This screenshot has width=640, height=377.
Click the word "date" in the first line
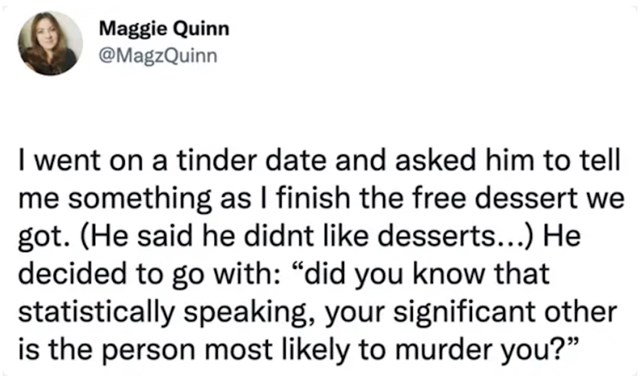click(x=296, y=160)
